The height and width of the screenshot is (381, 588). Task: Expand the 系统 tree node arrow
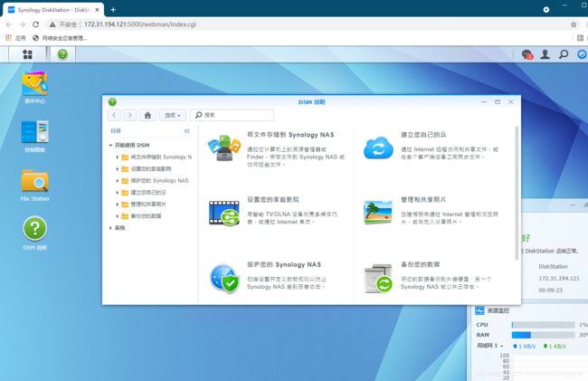point(110,228)
